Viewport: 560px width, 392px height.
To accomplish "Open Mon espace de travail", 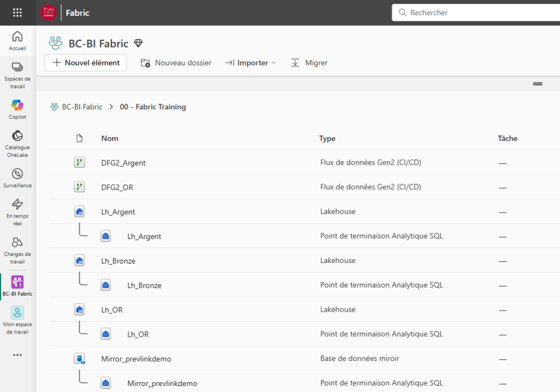I will (x=17, y=320).
